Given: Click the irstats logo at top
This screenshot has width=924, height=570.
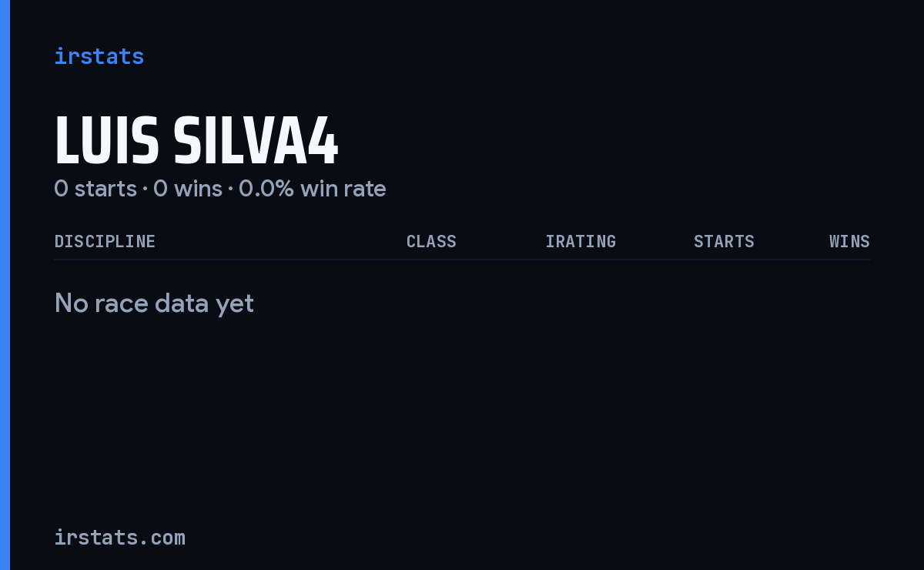Looking at the screenshot, I should pos(99,56).
